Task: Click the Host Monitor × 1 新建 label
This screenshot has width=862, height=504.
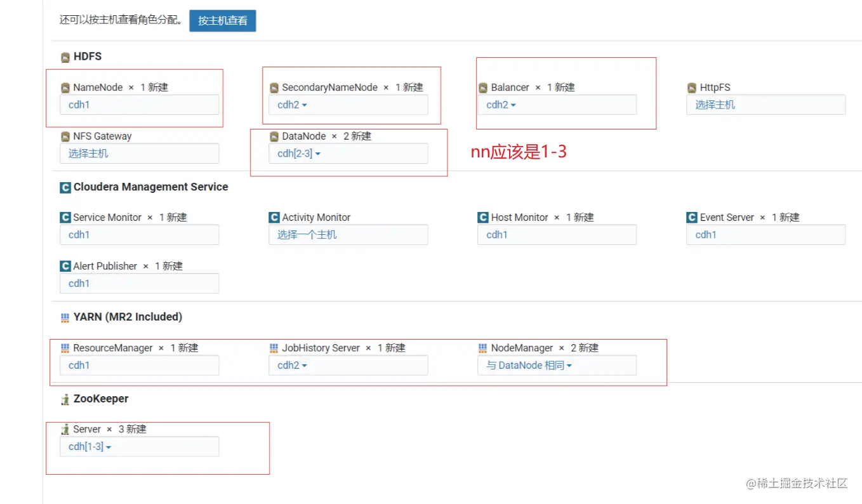Action: coord(542,218)
